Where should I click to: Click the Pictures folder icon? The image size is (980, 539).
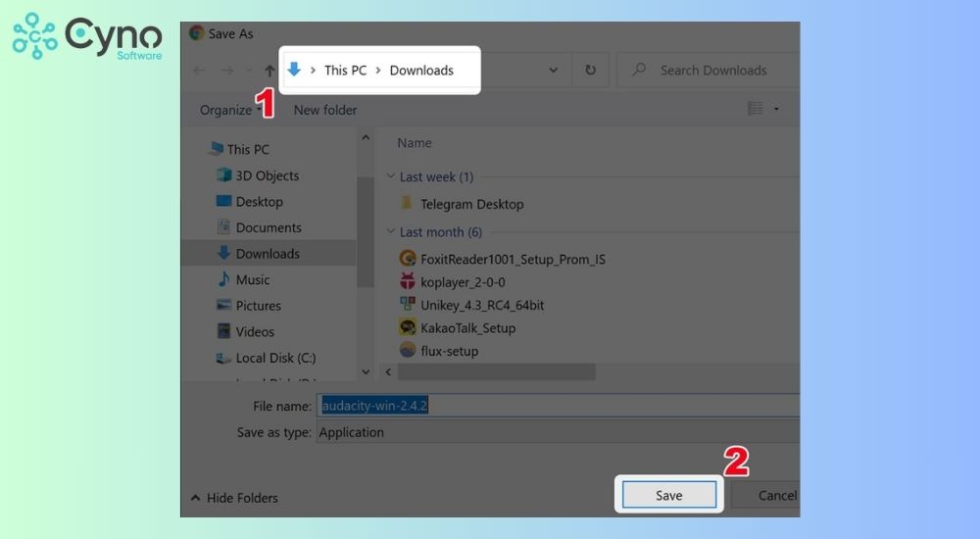pyautogui.click(x=223, y=305)
